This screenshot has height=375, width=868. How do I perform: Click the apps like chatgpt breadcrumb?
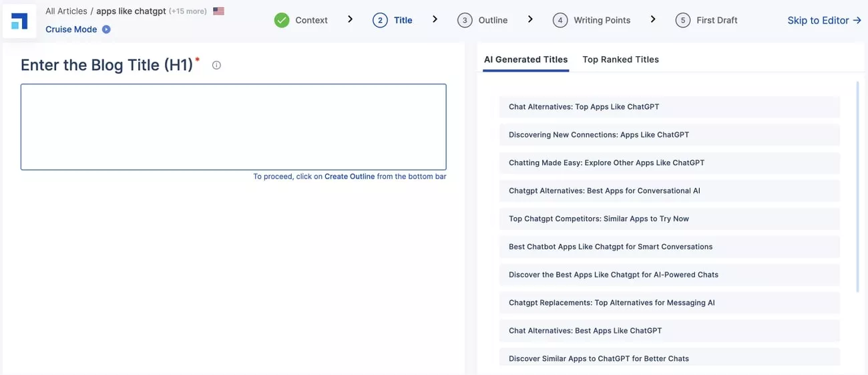[x=131, y=11]
